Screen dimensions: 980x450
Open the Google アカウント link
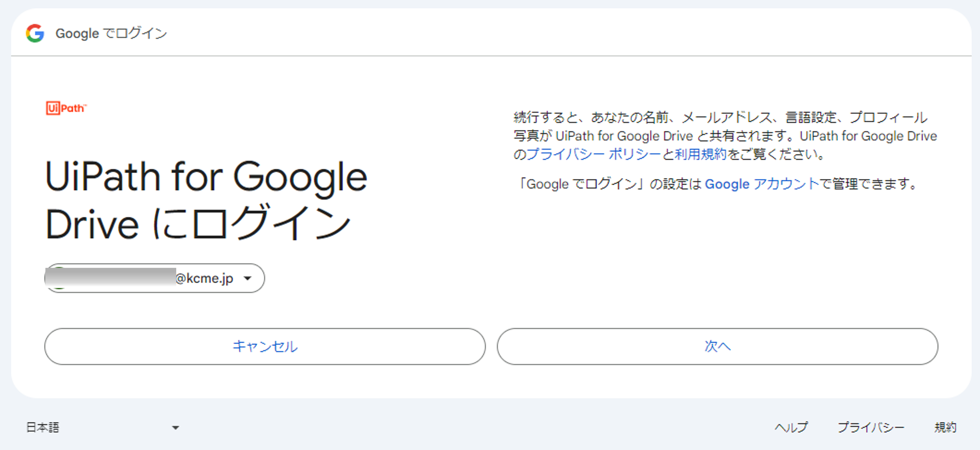pos(762,184)
